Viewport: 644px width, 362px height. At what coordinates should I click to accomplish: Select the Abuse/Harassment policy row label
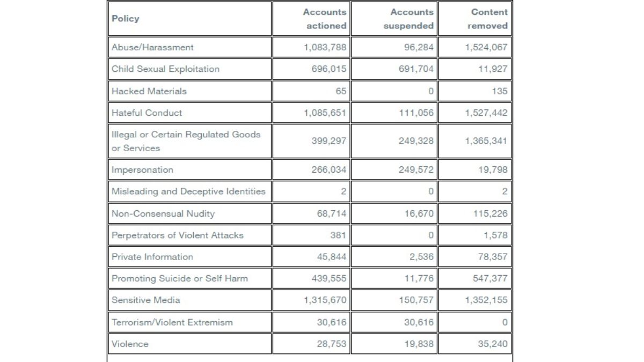click(x=152, y=47)
